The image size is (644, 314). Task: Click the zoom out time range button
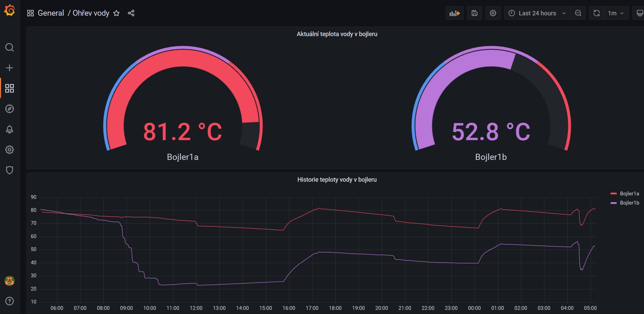pyautogui.click(x=578, y=13)
